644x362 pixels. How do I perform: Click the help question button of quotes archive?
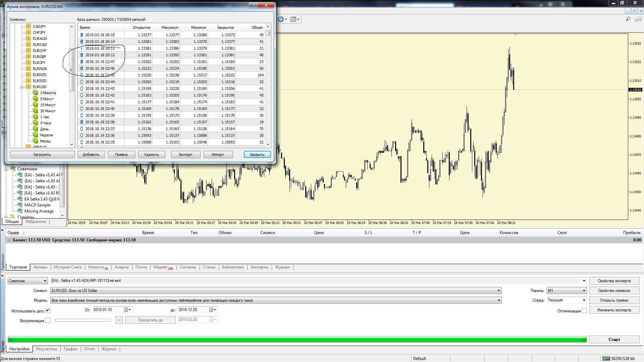click(x=253, y=5)
